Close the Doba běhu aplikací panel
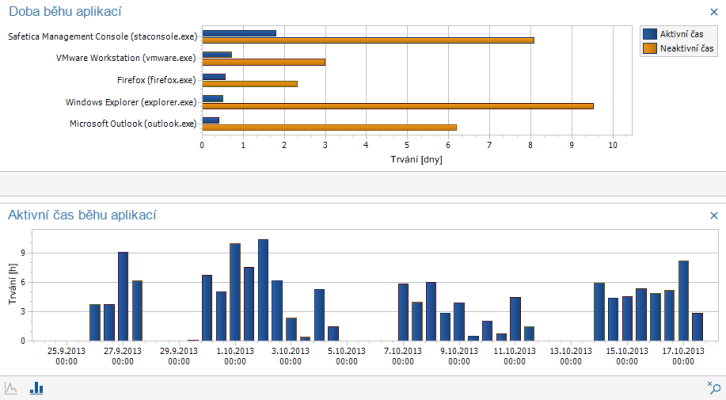Viewport: 726px width, 400px height. [x=713, y=11]
